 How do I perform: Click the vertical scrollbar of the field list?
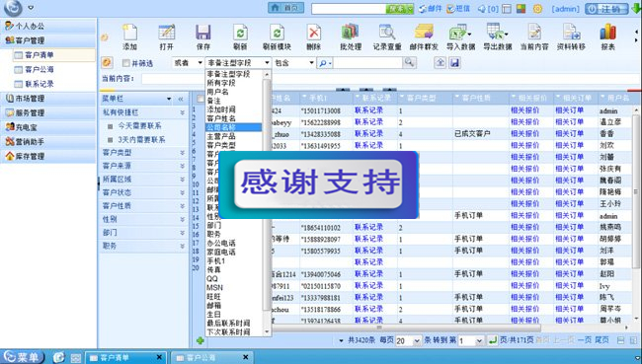click(267, 203)
